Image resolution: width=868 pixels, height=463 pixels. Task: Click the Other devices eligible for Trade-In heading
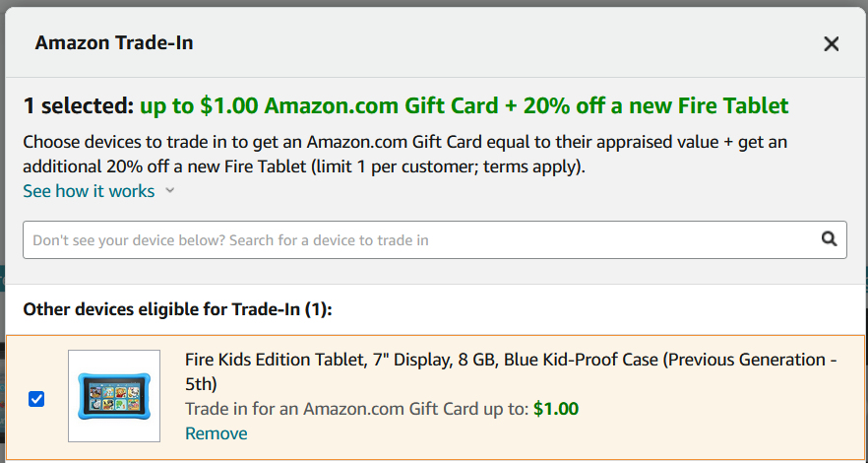point(177,309)
